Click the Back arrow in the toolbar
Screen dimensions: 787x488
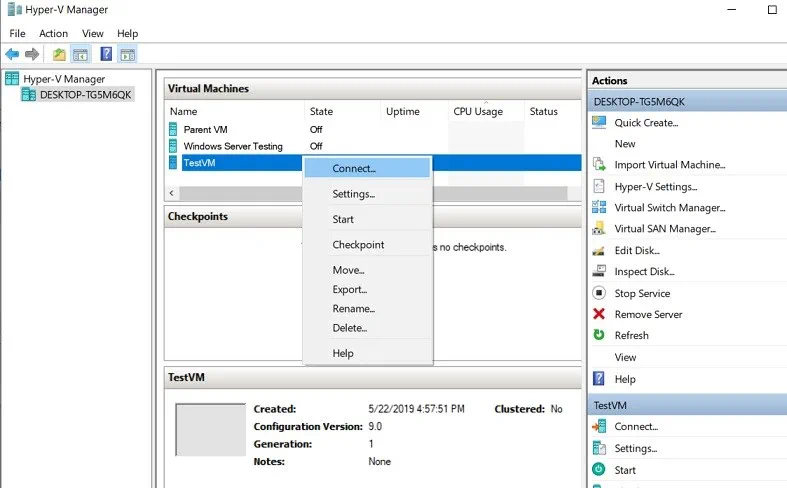click(x=12, y=54)
